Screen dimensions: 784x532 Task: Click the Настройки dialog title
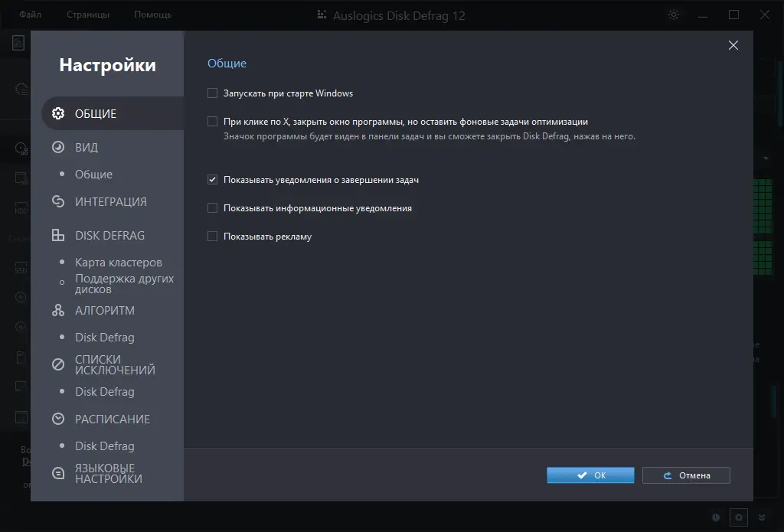click(x=107, y=65)
